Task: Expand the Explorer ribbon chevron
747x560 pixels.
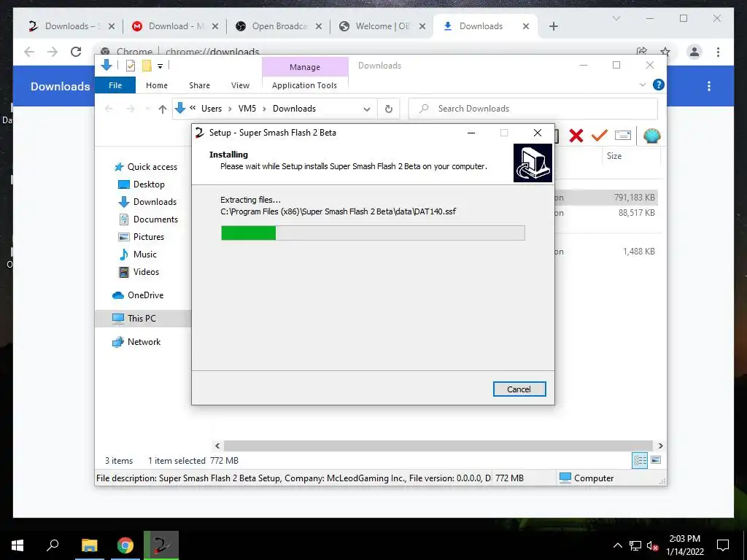Action: [x=643, y=85]
